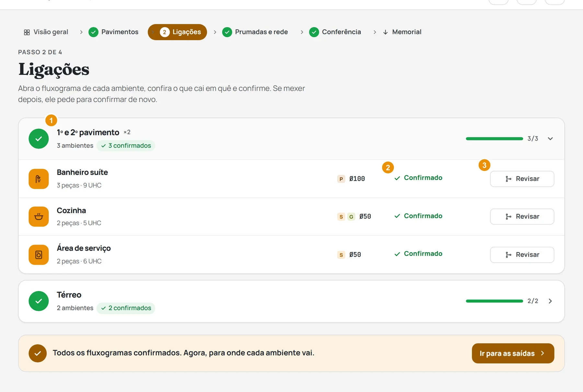Click the P badge for Banheiro suíte
The image size is (583, 392).
[x=341, y=179]
